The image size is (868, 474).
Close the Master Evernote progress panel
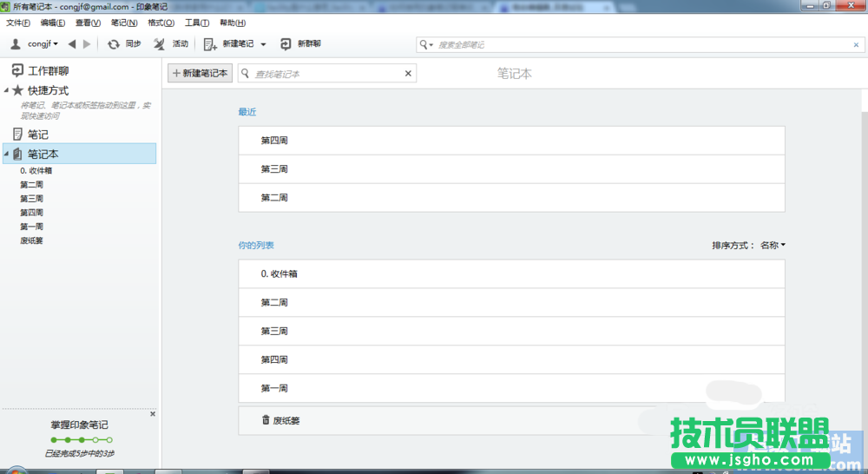(153, 414)
